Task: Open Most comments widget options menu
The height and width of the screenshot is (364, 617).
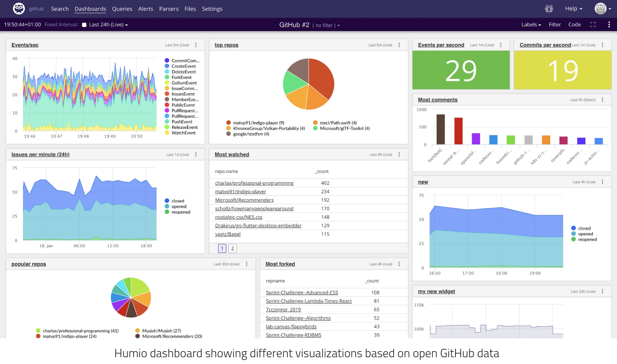Action: [602, 100]
